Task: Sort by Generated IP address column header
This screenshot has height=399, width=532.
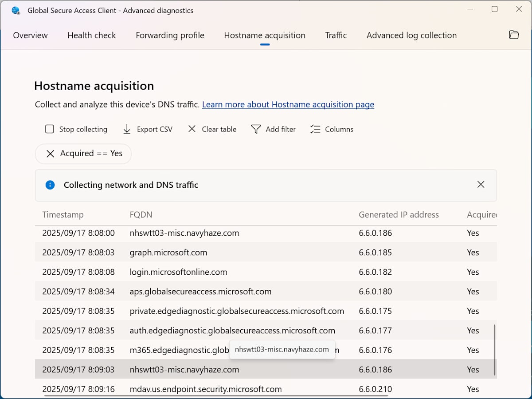Action: point(399,215)
